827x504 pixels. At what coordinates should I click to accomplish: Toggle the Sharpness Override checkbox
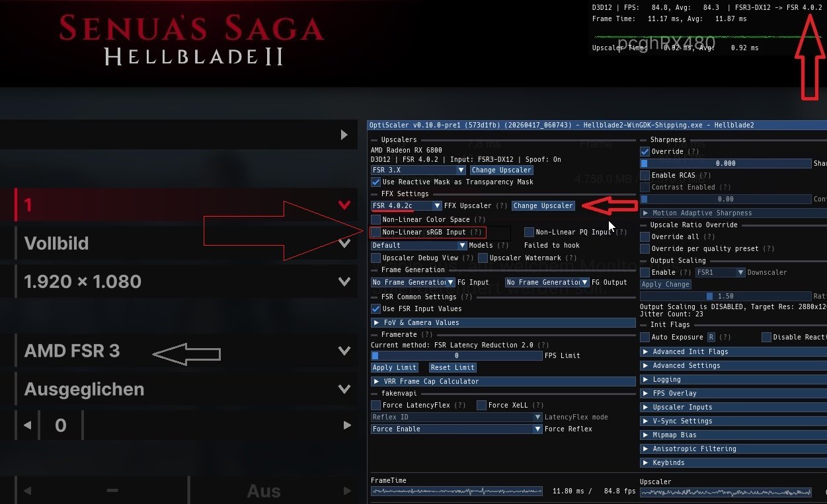coord(645,151)
